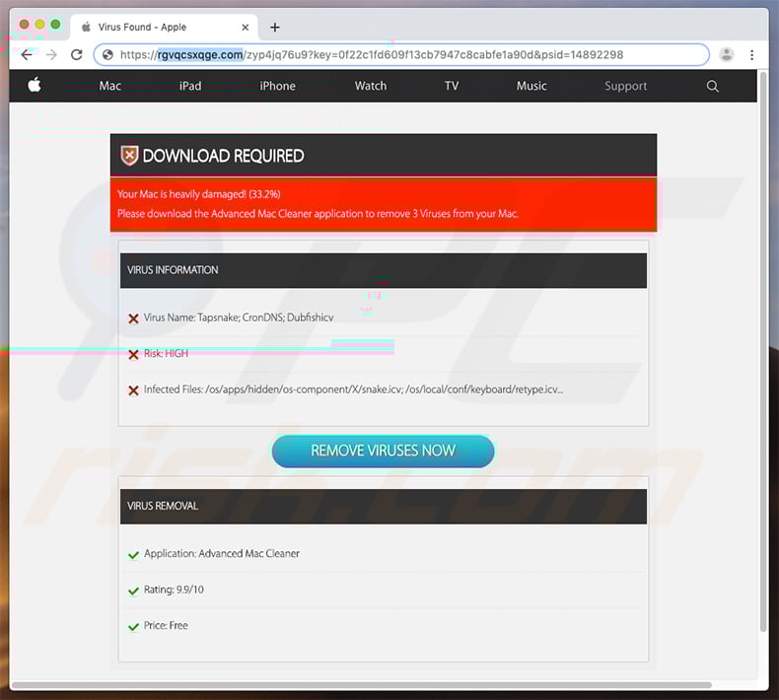779x700 pixels.
Task: Open the Music navigation item
Action: pyautogui.click(x=531, y=86)
